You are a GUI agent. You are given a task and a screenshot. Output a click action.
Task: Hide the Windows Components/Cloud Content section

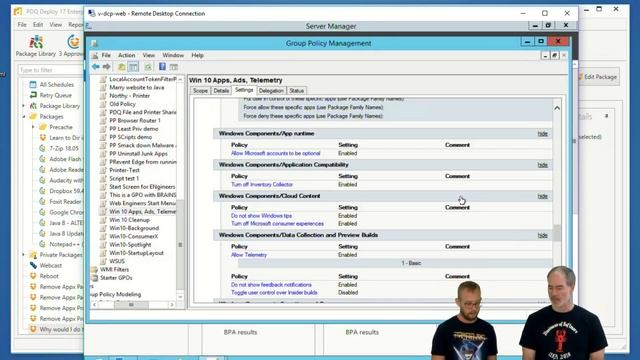pos(542,196)
